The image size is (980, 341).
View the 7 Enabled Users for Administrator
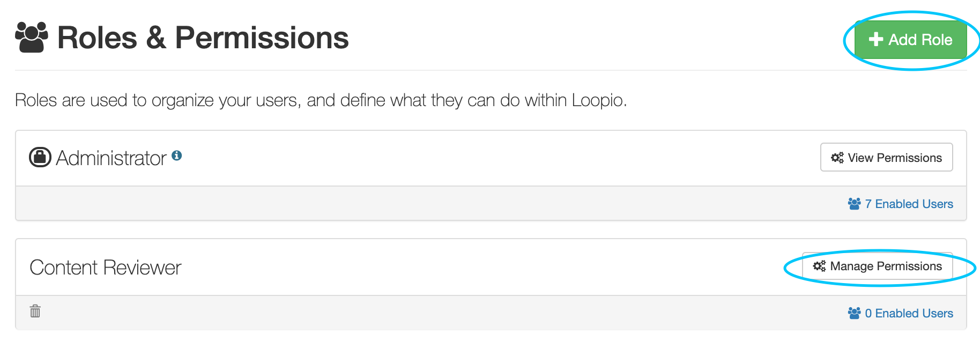[x=908, y=204]
